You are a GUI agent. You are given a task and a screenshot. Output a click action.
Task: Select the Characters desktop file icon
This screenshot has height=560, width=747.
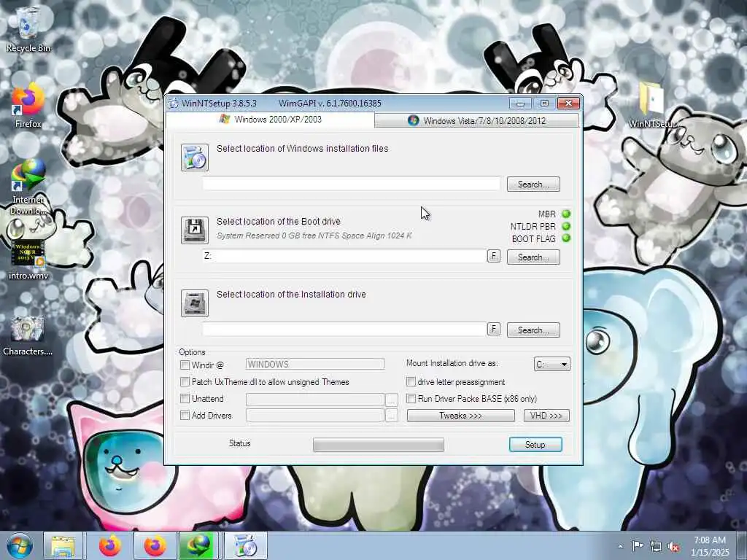[28, 335]
